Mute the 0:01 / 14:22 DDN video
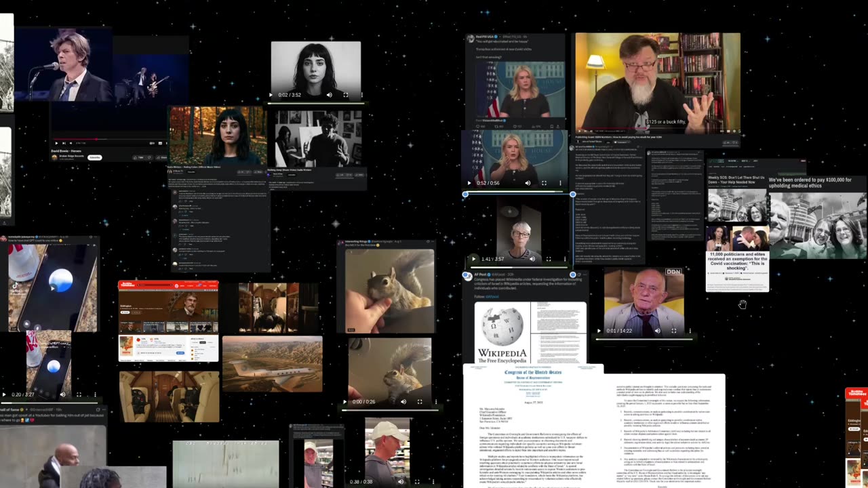This screenshot has width=868, height=488. [657, 331]
